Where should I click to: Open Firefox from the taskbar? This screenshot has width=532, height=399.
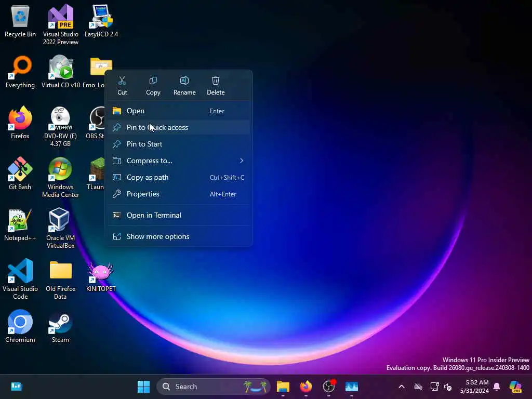click(305, 387)
